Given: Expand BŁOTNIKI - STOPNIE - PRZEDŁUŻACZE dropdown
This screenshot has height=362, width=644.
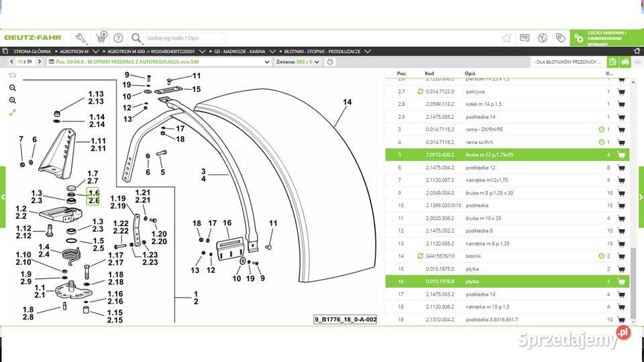Looking at the screenshot, I should pyautogui.click(x=368, y=52).
